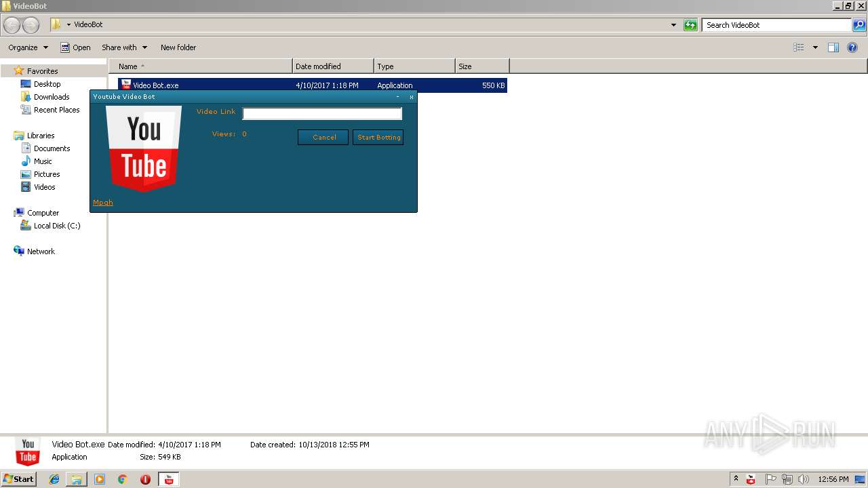
Task: Toggle the preview pane icon
Action: pos(833,47)
